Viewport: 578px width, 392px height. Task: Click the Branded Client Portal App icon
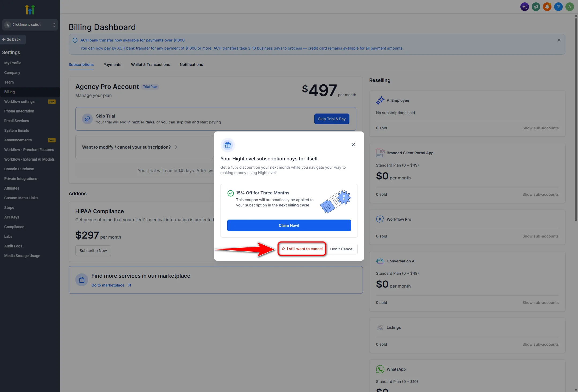point(380,153)
